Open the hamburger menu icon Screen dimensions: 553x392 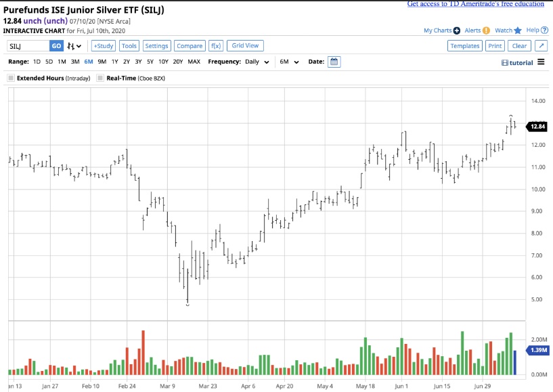click(541, 62)
